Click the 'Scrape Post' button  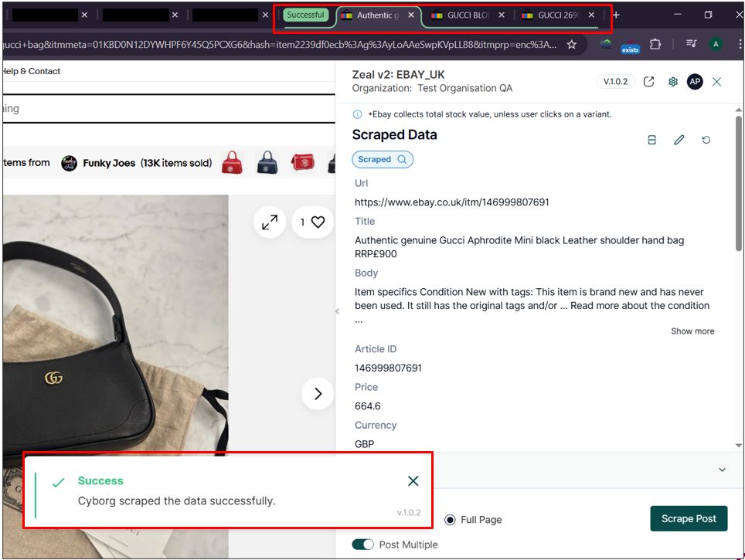(x=689, y=519)
